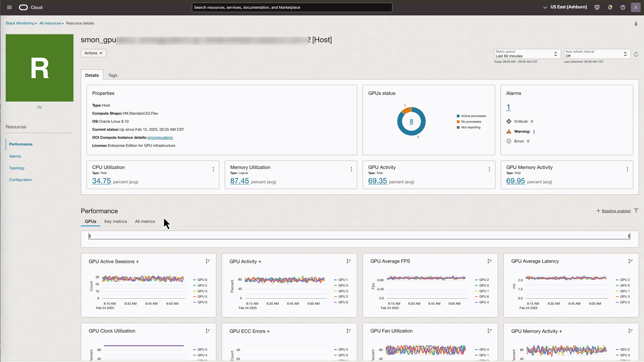Open the user profile avatar menu
The image size is (644, 362).
pos(636,7)
